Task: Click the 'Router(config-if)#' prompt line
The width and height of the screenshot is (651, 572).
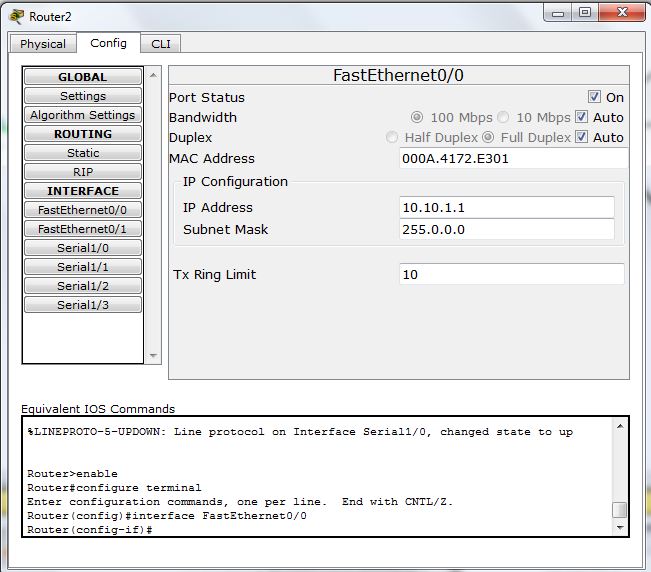Action: click(x=90, y=530)
